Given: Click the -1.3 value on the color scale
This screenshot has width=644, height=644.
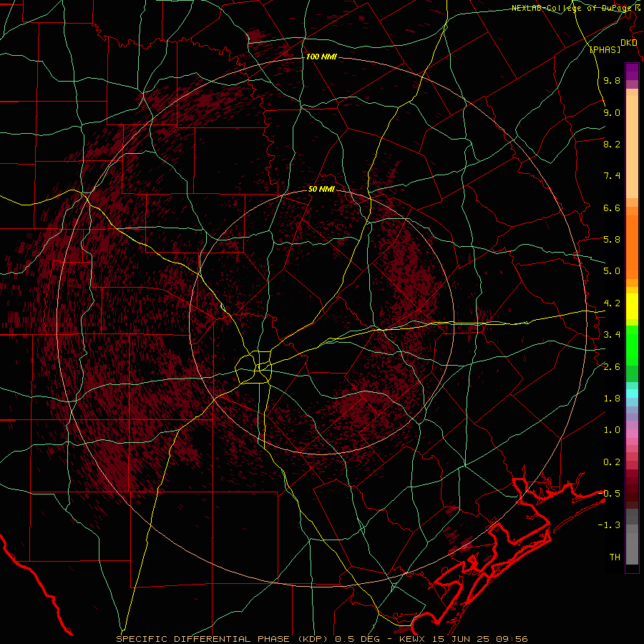Looking at the screenshot, I should click(609, 525).
